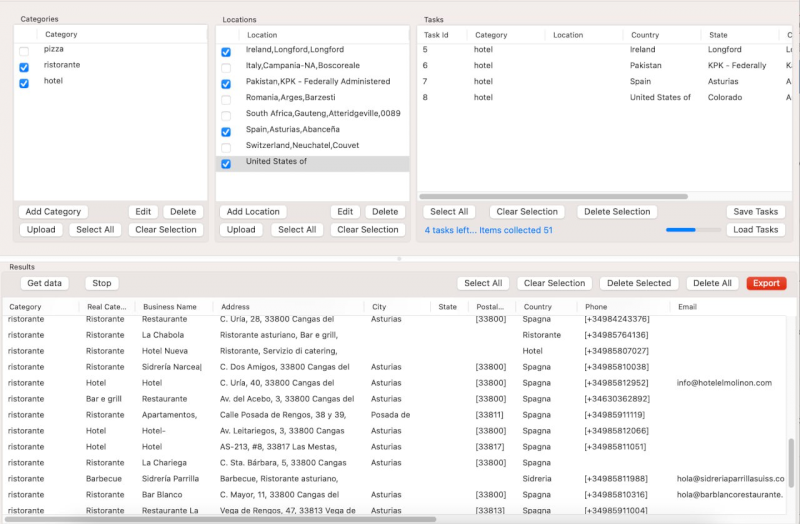Image resolution: width=800 pixels, height=524 pixels.
Task: Click the Email column header
Action: [688, 307]
